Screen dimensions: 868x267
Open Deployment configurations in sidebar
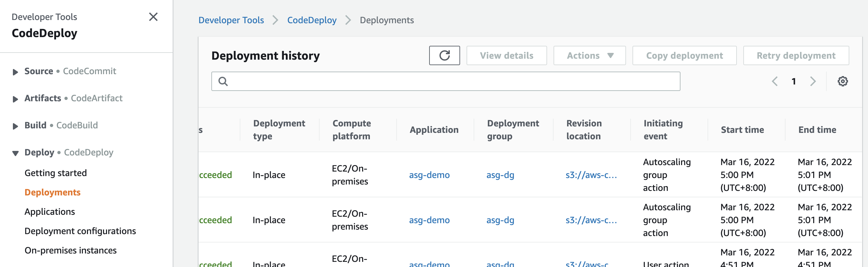(x=80, y=231)
